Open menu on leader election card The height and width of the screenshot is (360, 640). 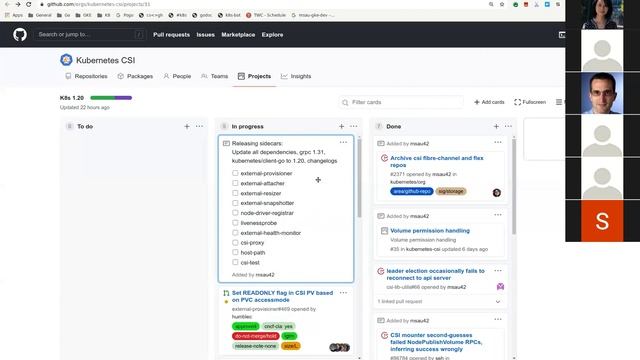(x=498, y=271)
